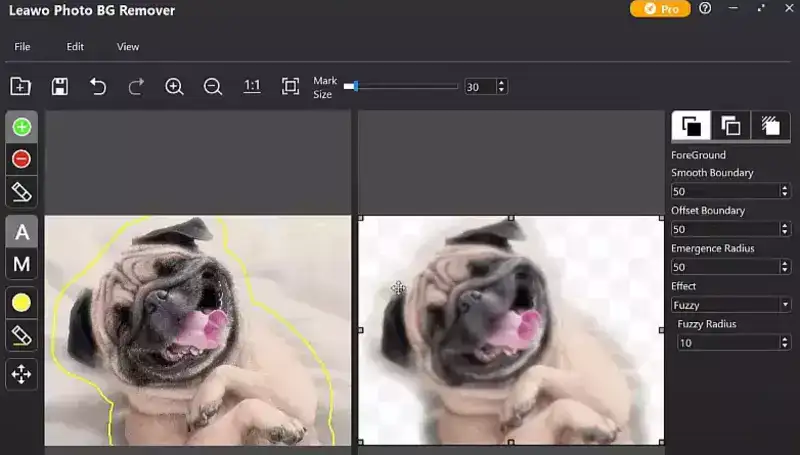This screenshot has width=800, height=455.
Task: Click the original pug image preview
Action: 198,331
